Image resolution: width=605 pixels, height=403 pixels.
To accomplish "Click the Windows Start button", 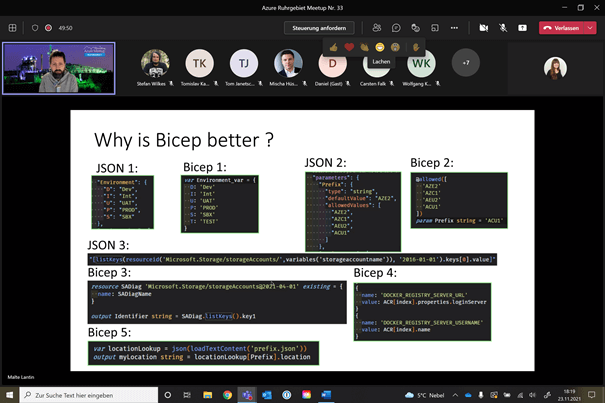I will pos(9,395).
